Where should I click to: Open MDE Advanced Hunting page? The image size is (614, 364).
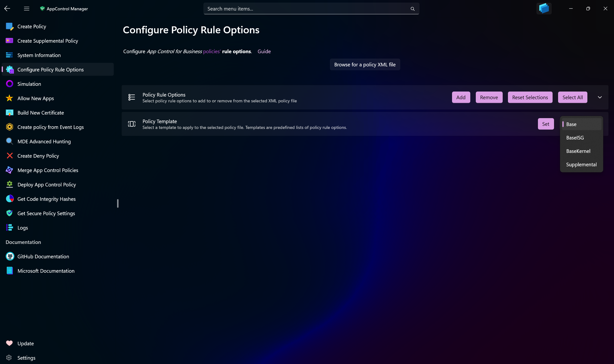[58, 142]
